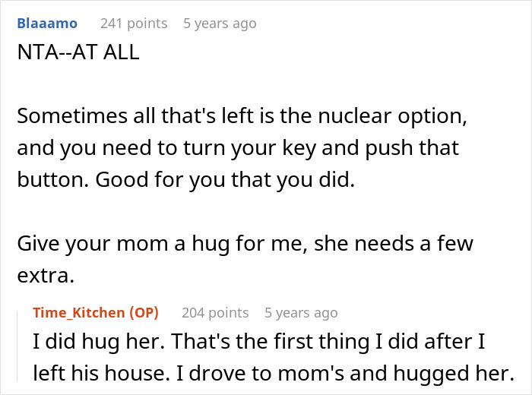The image size is (532, 395).
Task: Click the "NTA--AT ALL" verdict line
Action: pyautogui.click(x=78, y=54)
